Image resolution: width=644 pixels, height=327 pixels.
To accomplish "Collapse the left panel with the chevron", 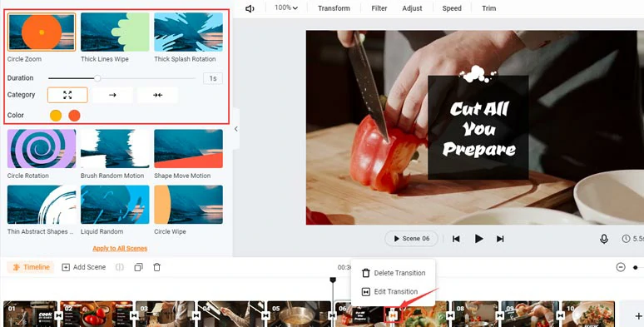I will (x=235, y=129).
